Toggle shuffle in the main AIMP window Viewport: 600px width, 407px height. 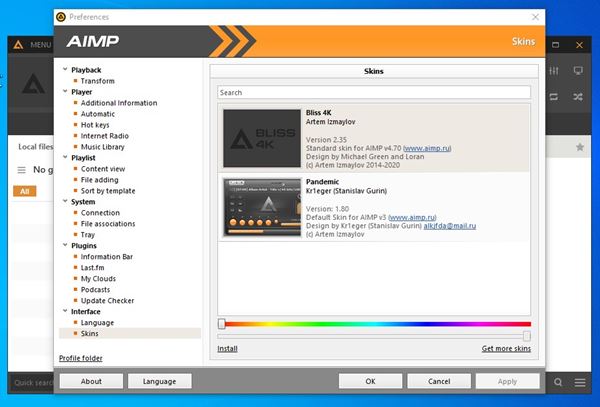click(578, 97)
